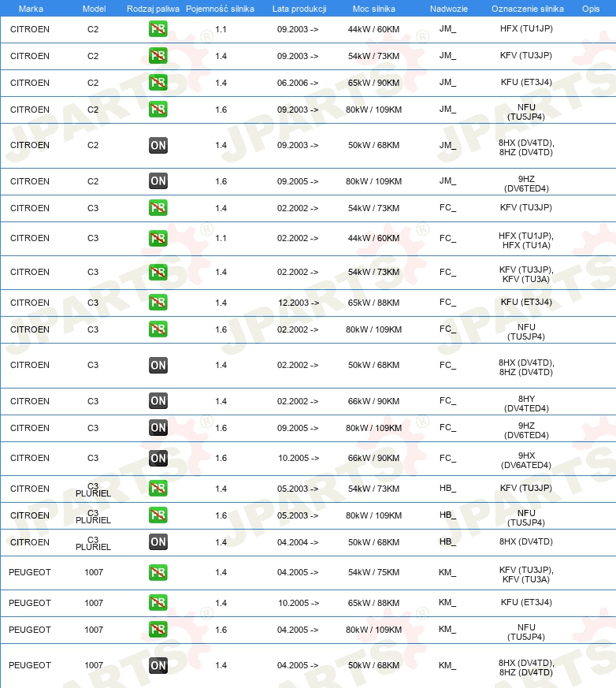This screenshot has height=688, width=616.
Task: Click petrol icon for Citroen C2 1.1
Action: click(x=158, y=29)
